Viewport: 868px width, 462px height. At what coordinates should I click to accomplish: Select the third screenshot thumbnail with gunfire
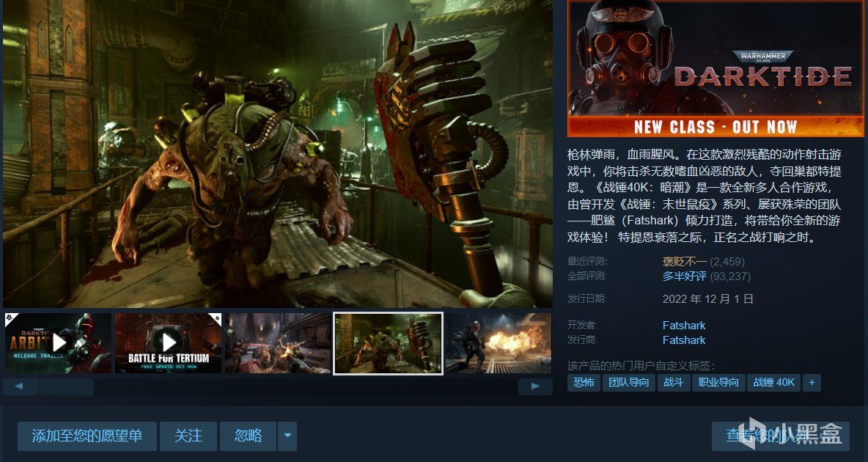click(278, 343)
